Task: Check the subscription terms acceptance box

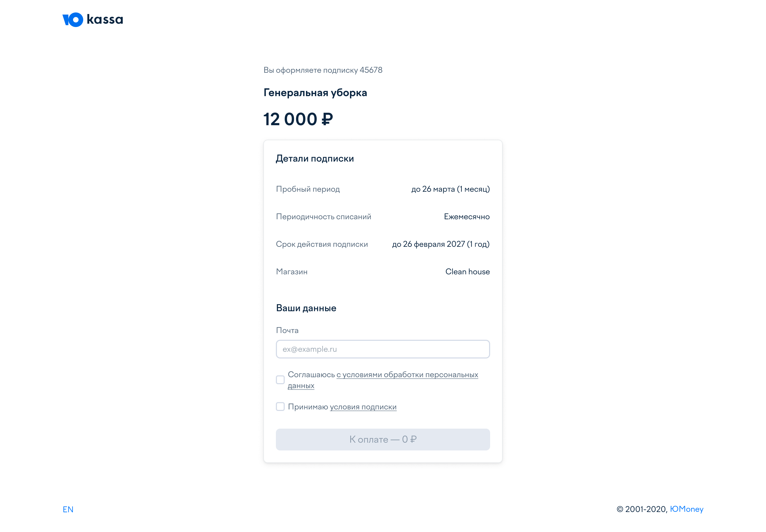Action: coord(280,406)
